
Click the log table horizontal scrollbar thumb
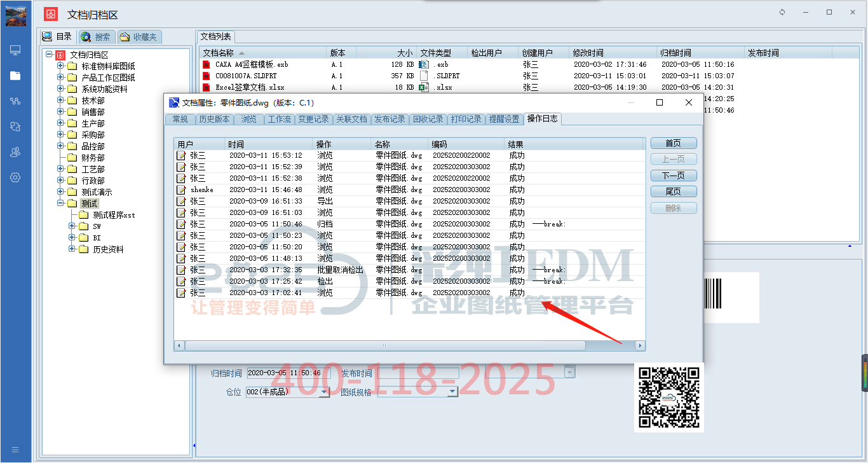tap(385, 345)
